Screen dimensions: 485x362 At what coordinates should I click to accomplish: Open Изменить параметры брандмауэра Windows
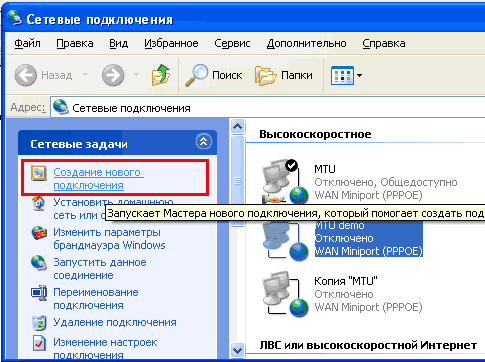tap(109, 239)
